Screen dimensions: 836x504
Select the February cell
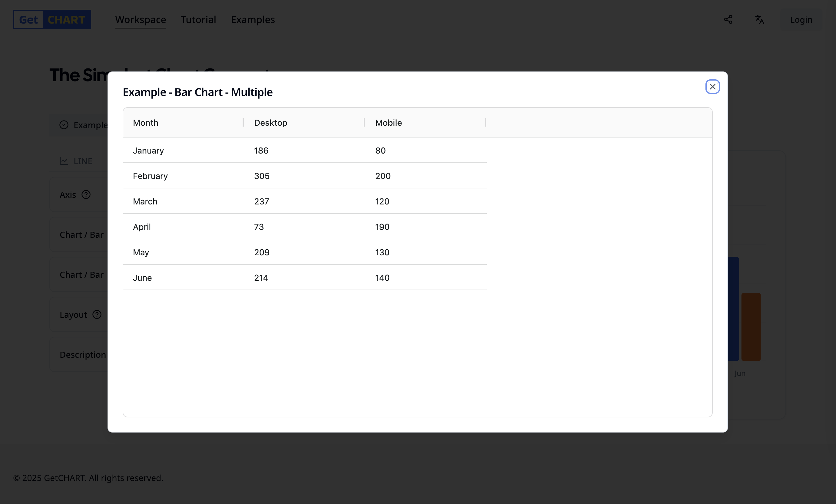pyautogui.click(x=183, y=176)
